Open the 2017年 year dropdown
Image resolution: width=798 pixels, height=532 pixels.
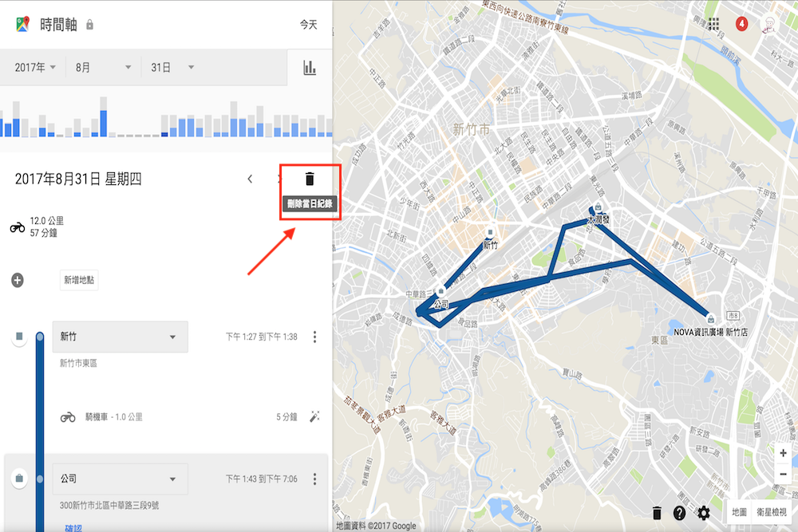tap(34, 67)
